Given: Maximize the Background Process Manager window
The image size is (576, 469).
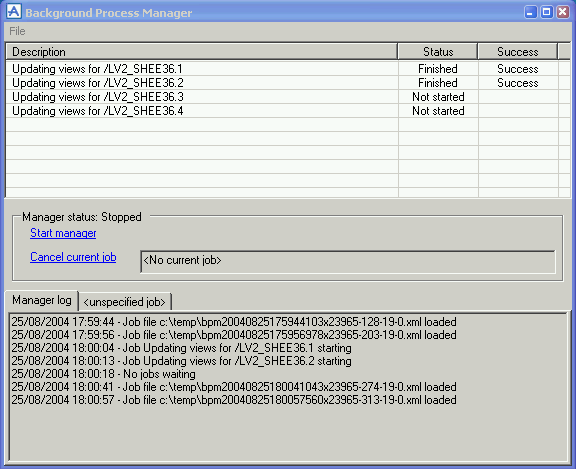Looking at the screenshot, I should [546, 12].
